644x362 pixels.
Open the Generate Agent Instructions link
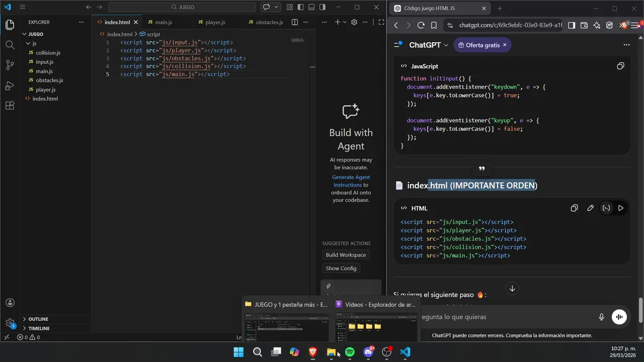[x=351, y=181]
